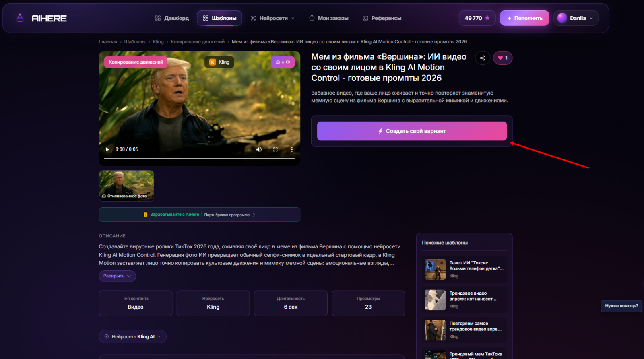Go to Референсы section
Image resolution: width=644 pixels, height=359 pixels.
(382, 18)
